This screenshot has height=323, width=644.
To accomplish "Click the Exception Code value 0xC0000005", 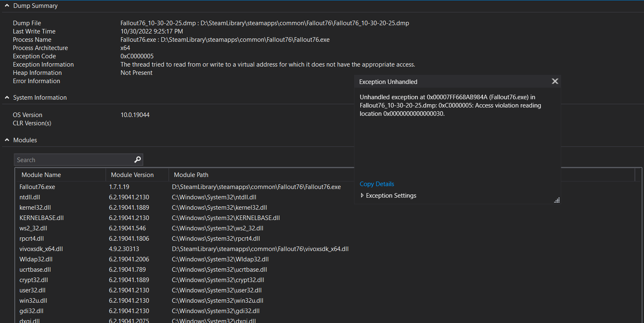I will [x=137, y=56].
